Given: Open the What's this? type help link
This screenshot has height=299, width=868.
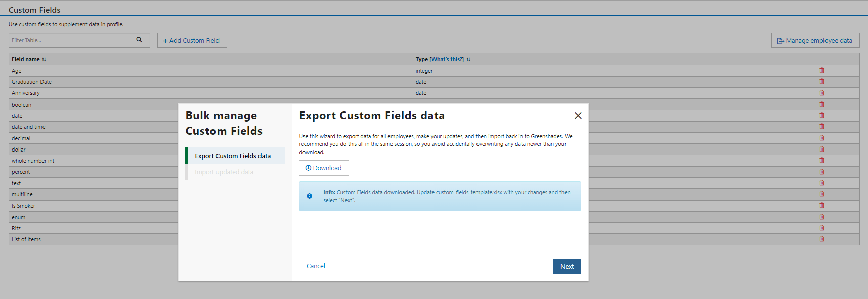Looking at the screenshot, I should [x=447, y=60].
